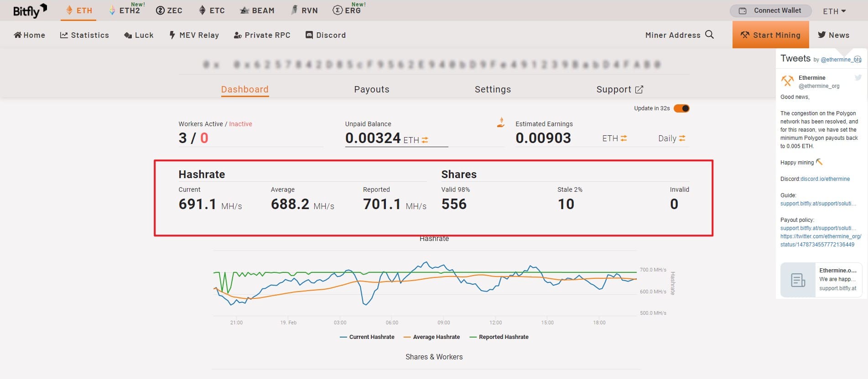868x379 pixels.
Task: Click the external link icon next to Support
Action: 639,89
